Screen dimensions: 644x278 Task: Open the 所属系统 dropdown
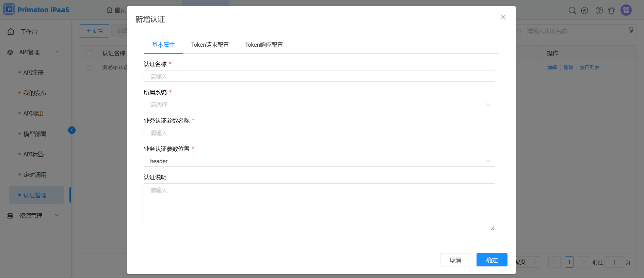click(319, 105)
